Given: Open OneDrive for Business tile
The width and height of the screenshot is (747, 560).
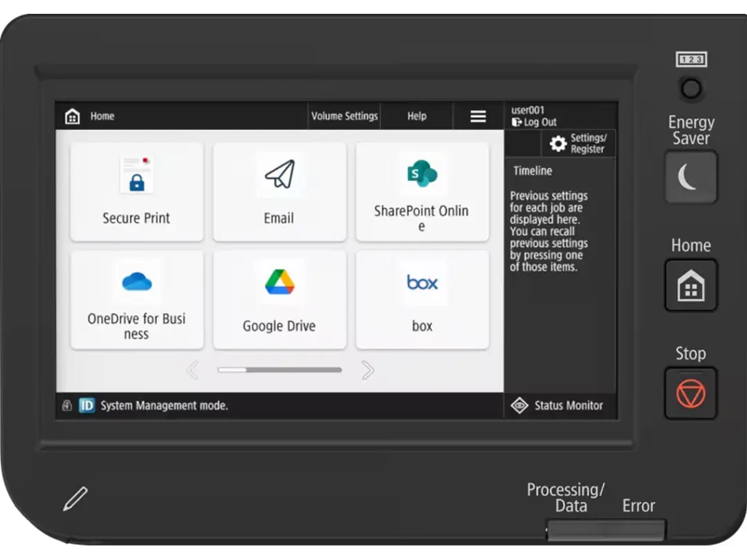Looking at the screenshot, I should point(137,299).
